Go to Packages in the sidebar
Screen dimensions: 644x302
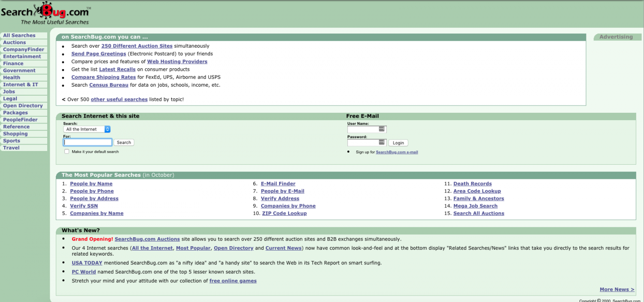[x=15, y=113]
